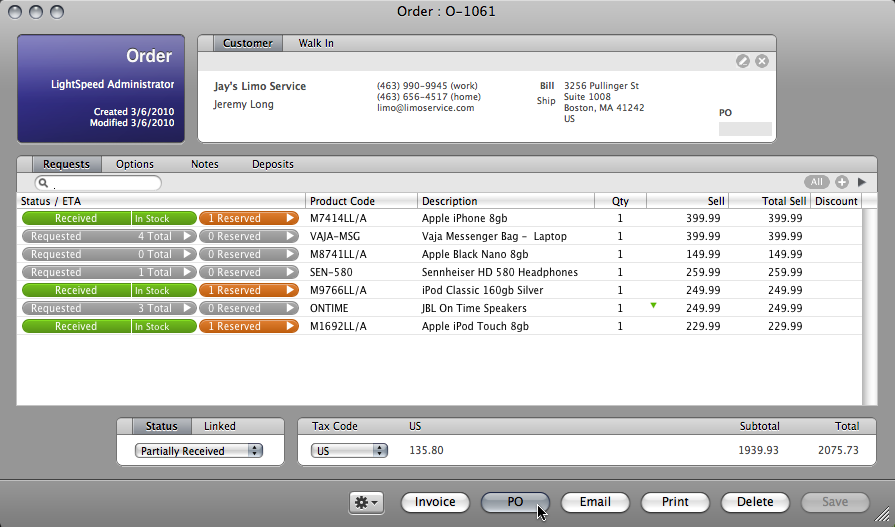This screenshot has height=527, width=895.
Task: Sort by Product Code column header
Action: click(361, 201)
